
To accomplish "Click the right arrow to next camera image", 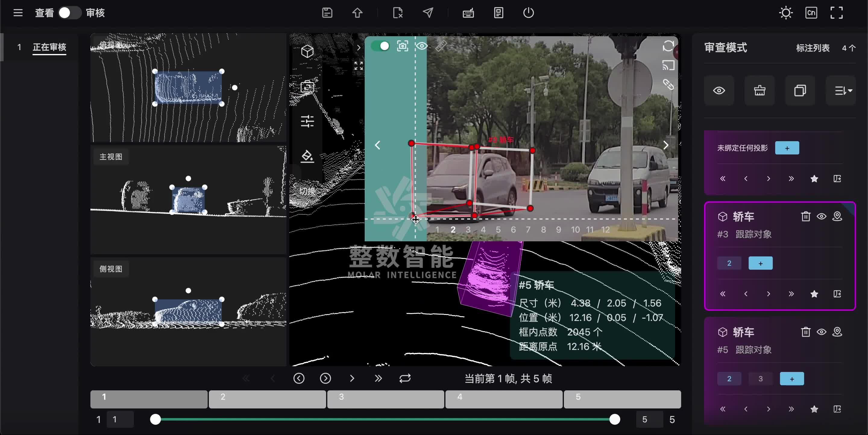I will pos(665,145).
